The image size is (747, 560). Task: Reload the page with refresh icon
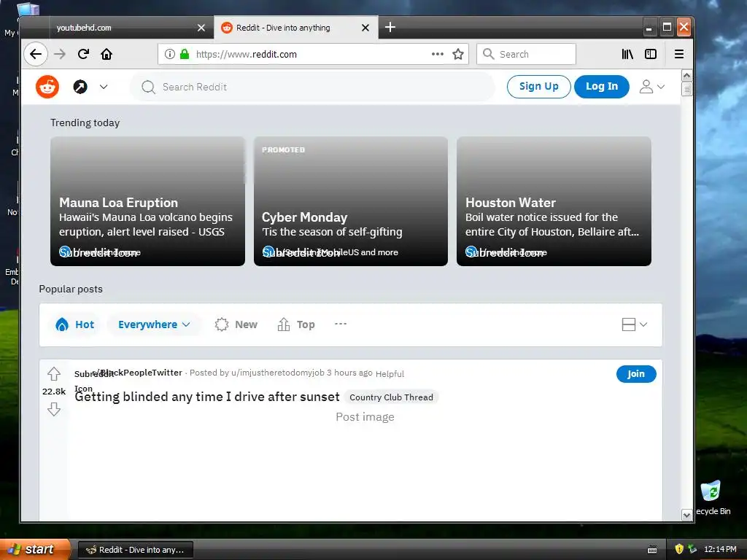pyautogui.click(x=83, y=54)
